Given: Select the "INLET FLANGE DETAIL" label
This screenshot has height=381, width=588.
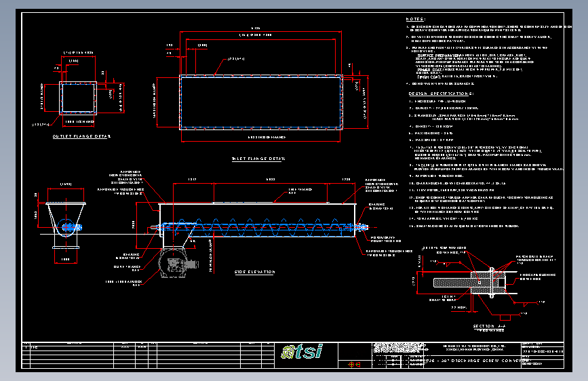Looking at the screenshot, I should point(258,159).
